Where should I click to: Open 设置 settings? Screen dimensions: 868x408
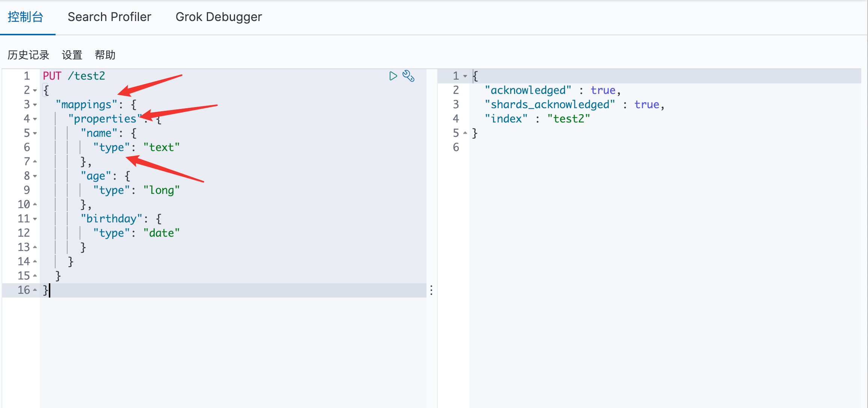tap(72, 55)
